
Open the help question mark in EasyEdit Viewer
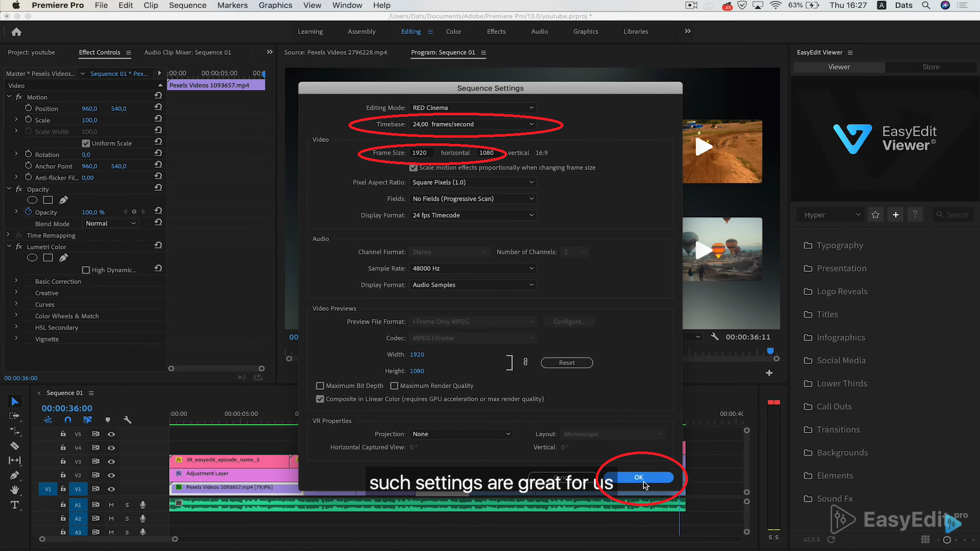coord(915,215)
